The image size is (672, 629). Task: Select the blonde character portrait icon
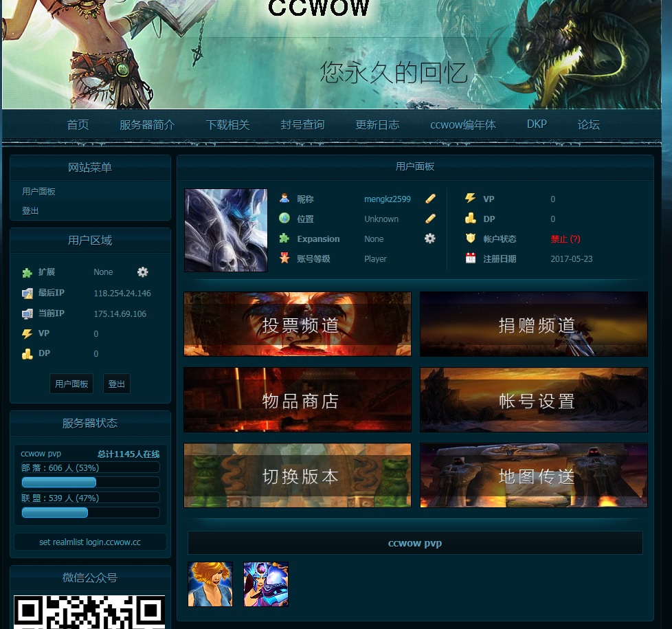point(210,584)
